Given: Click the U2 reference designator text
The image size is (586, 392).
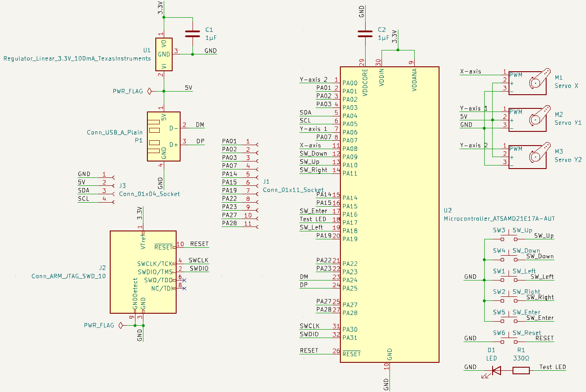Looking at the screenshot, I should pos(447,211).
